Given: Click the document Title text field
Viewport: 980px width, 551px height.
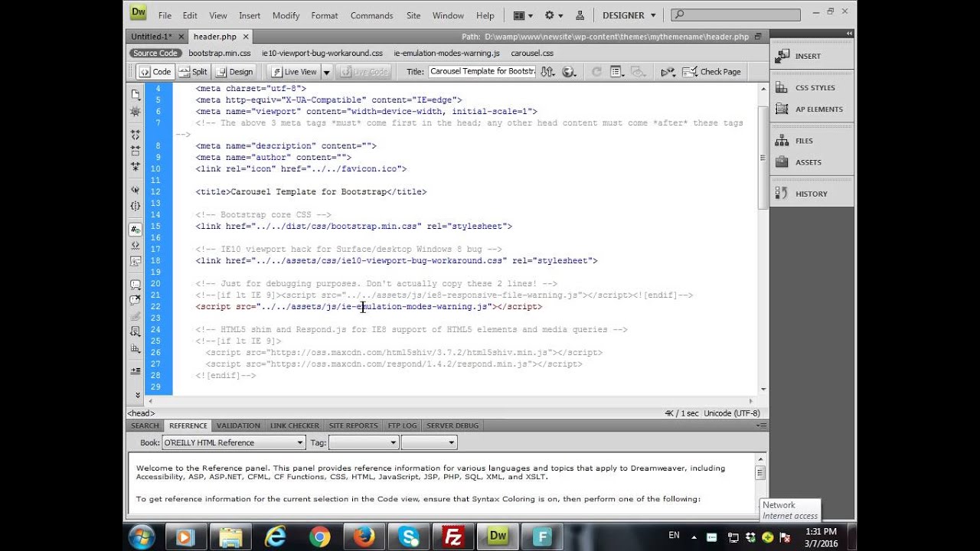Looking at the screenshot, I should (482, 71).
